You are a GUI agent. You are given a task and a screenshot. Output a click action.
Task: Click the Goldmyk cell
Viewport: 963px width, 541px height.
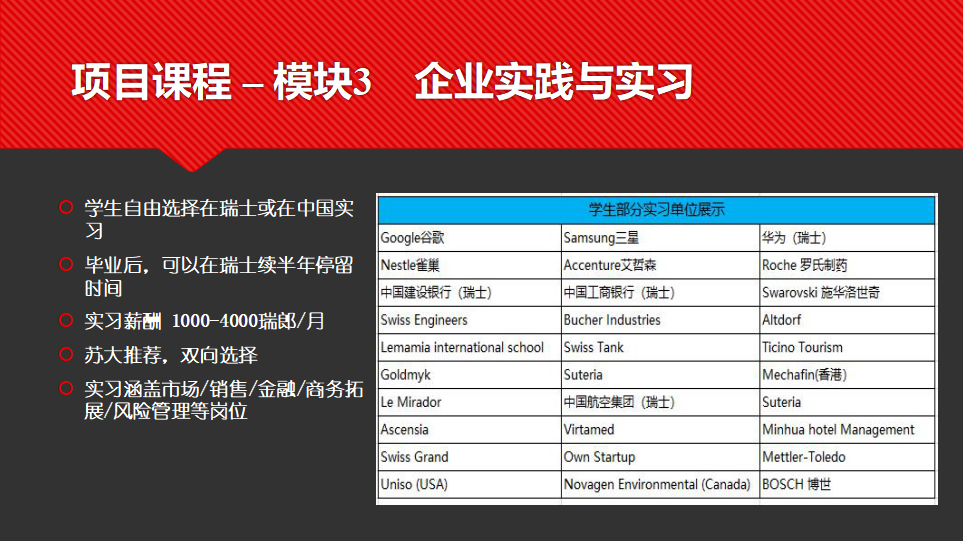(x=470, y=375)
